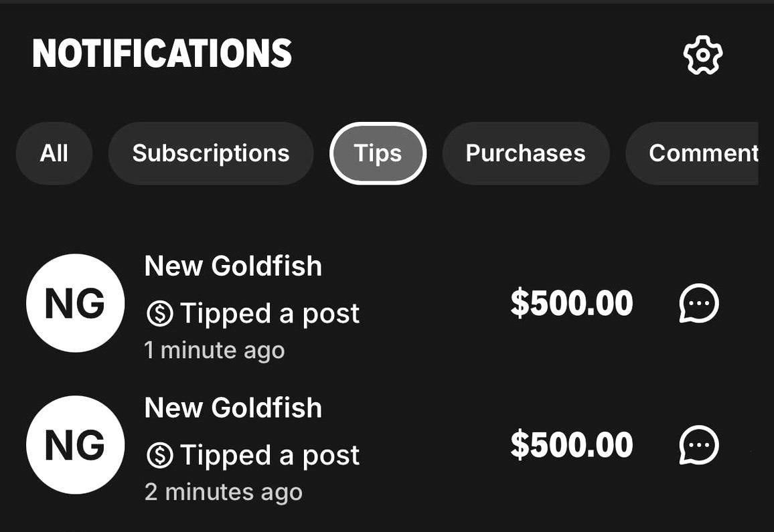Message New Goldfish from first tip
The width and height of the screenshot is (774, 532).
[x=699, y=304]
